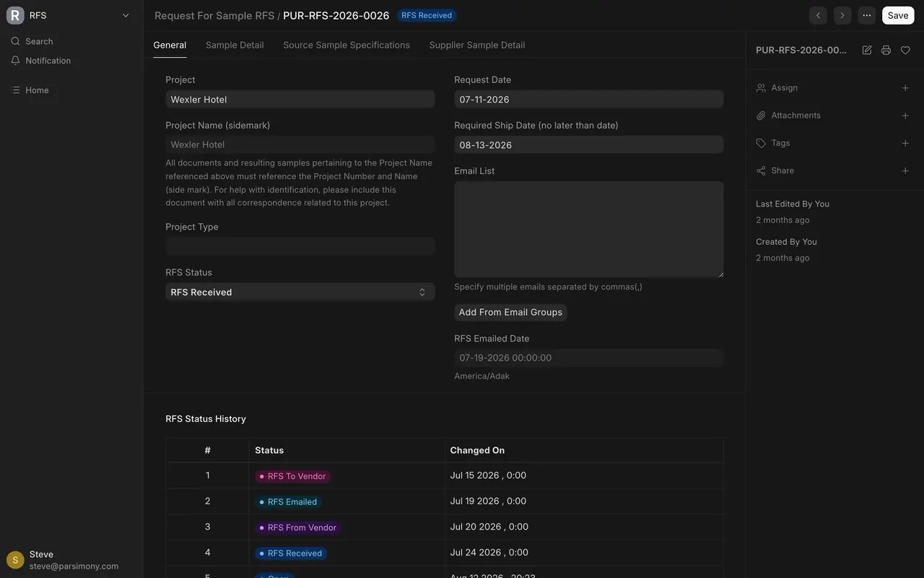Click the Project Type field

pyautogui.click(x=300, y=246)
